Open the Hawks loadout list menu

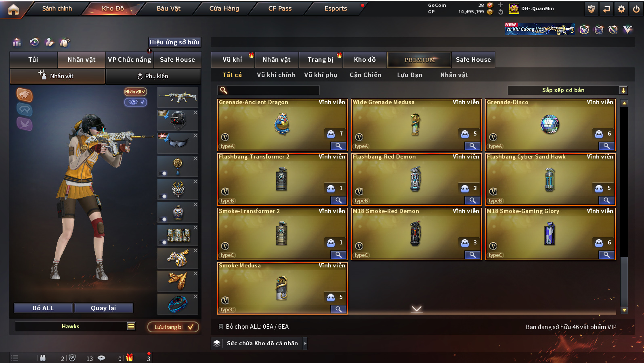(x=131, y=326)
